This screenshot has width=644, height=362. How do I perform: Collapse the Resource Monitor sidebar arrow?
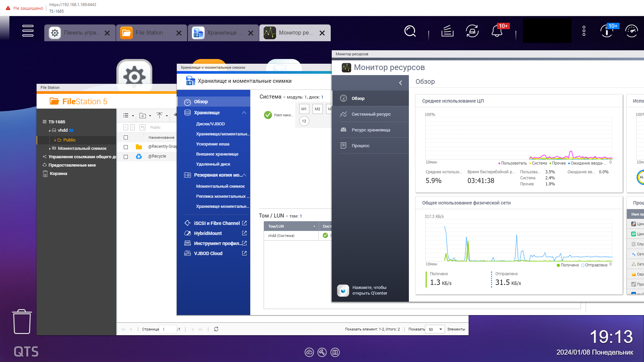[400, 83]
